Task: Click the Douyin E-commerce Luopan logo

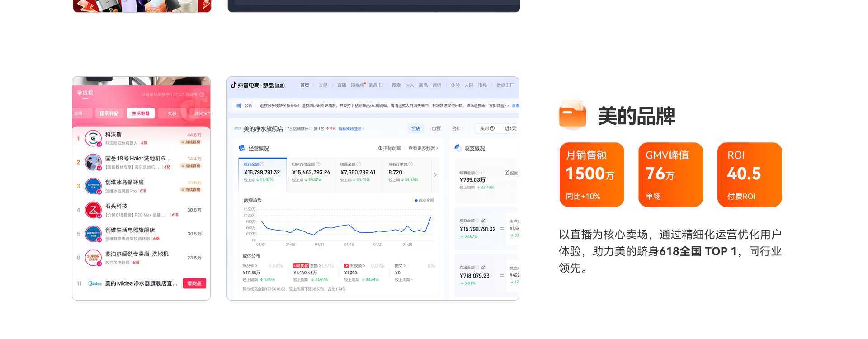Action: (x=257, y=85)
